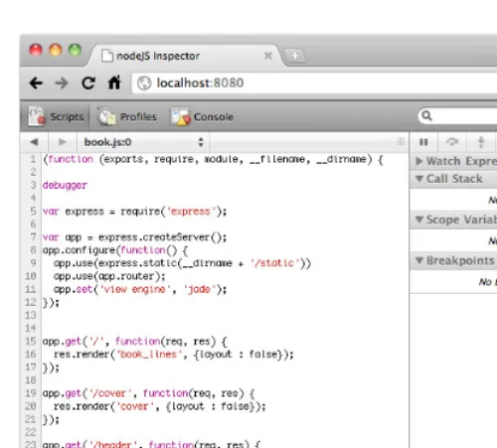Click the app.use(app.router) line
497x448 pixels.
point(109,276)
